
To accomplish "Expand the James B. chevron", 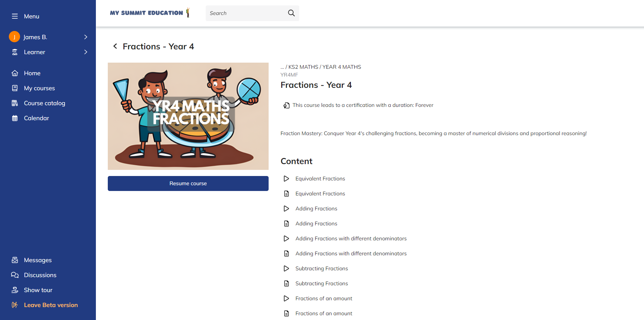I will [x=86, y=37].
